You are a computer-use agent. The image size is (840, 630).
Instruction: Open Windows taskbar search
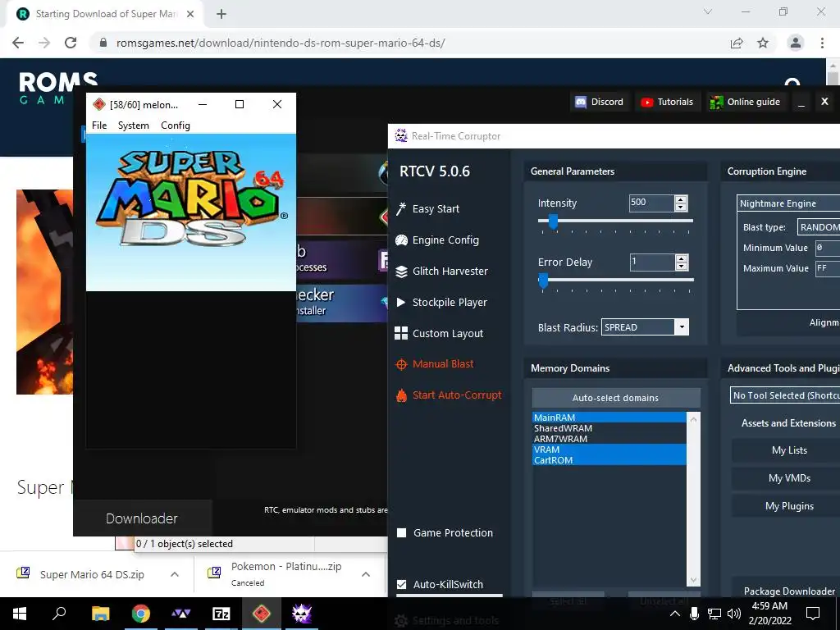(x=59, y=614)
